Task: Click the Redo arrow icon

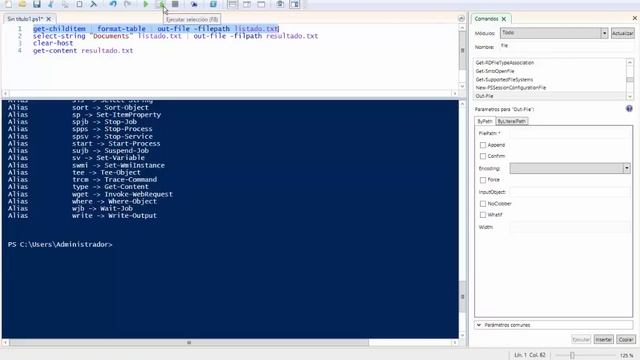Action: [x=127, y=4]
